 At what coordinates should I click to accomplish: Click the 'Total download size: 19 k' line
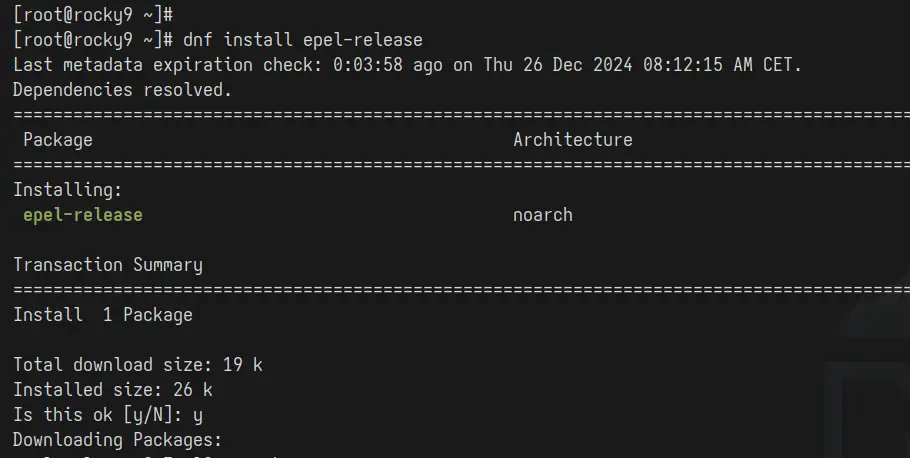click(138, 365)
